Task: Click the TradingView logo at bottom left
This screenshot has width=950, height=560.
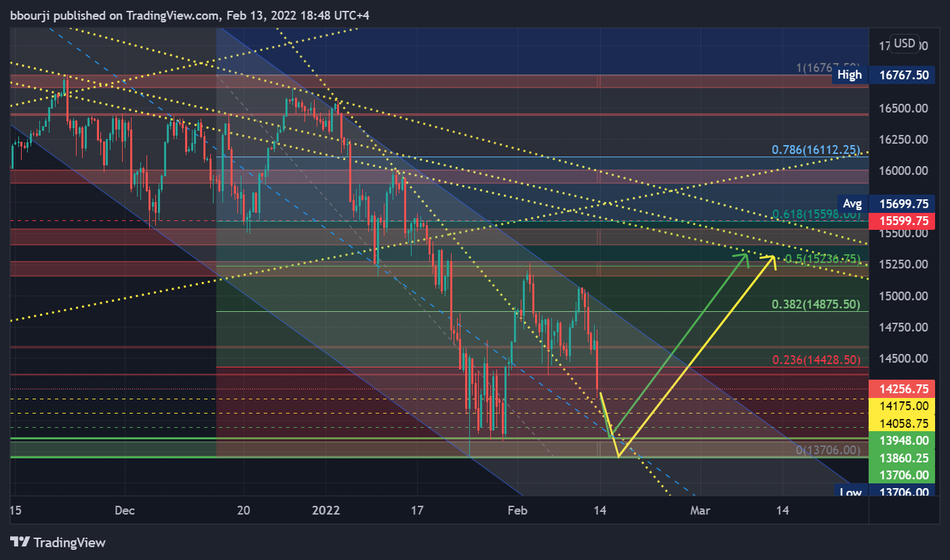Action: [58, 542]
